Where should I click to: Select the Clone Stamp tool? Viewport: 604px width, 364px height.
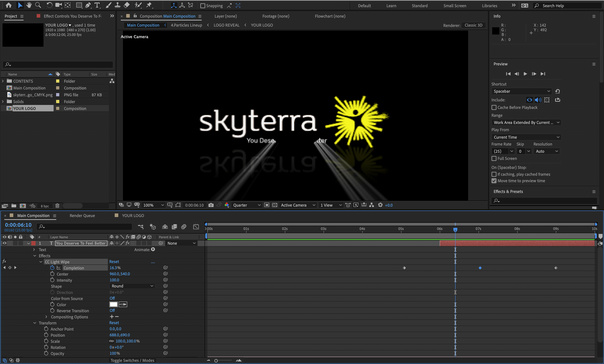pos(117,5)
